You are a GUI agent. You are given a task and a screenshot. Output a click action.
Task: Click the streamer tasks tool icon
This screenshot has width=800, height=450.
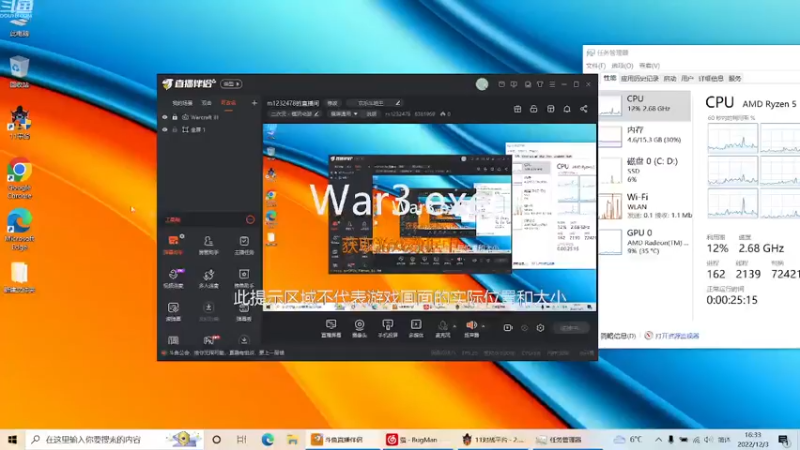pos(244,240)
